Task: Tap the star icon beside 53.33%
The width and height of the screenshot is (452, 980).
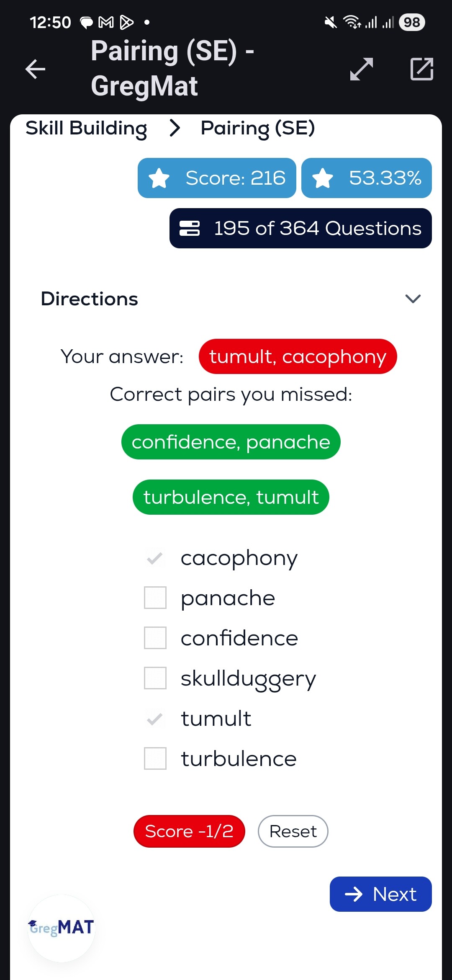Action: [323, 178]
